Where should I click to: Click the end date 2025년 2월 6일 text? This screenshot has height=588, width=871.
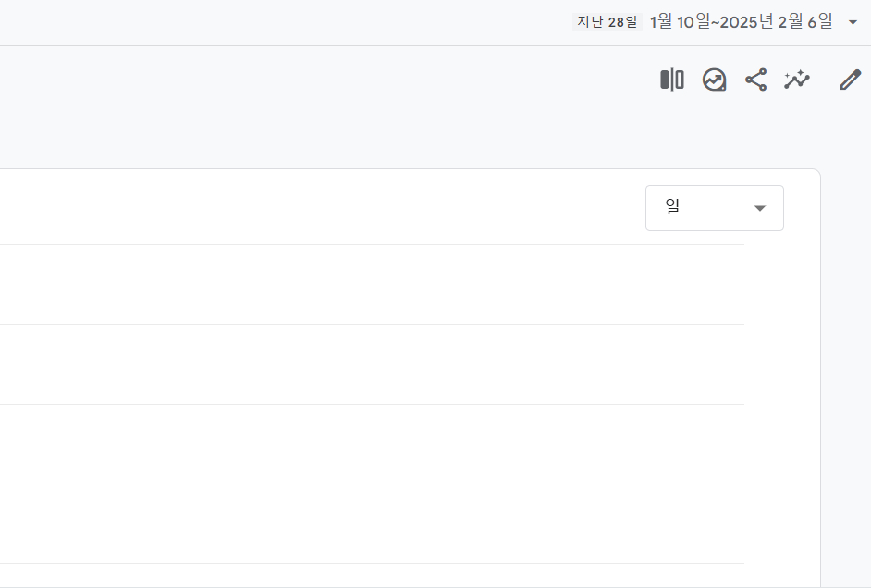click(x=776, y=22)
